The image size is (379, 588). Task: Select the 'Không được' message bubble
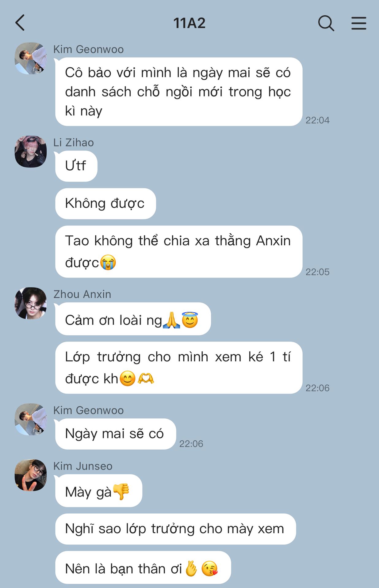105,204
